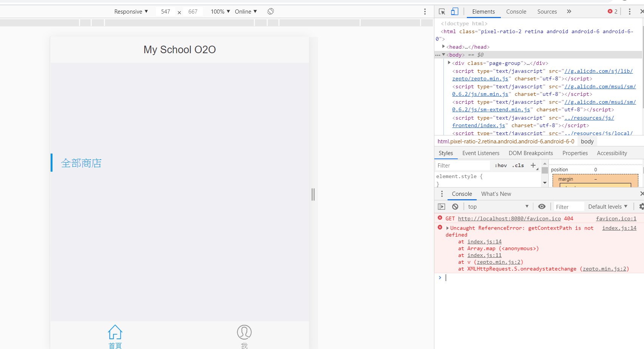644x349 pixels.
Task: Click the styles pane scrollbar down arrow
Action: pos(545,183)
